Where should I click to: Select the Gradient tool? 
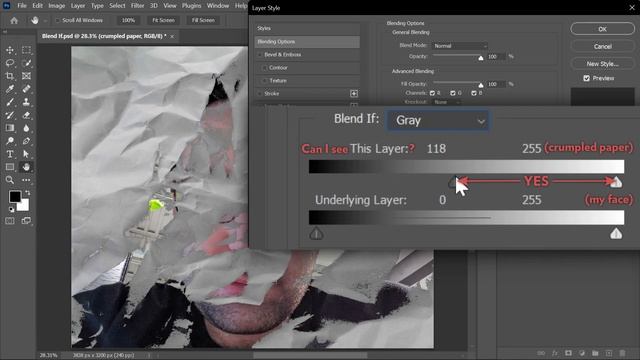point(10,128)
